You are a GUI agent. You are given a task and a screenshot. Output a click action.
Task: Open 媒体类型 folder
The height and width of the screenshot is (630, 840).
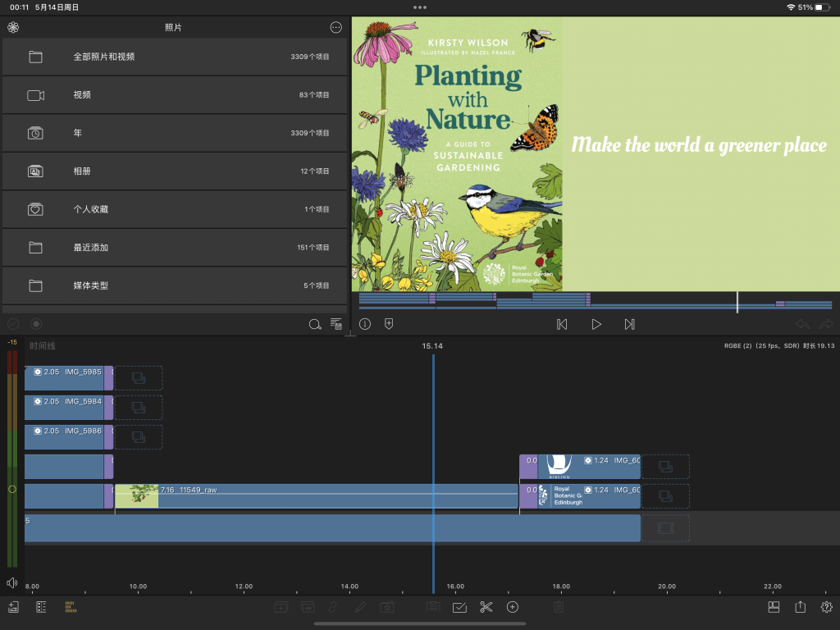click(x=175, y=285)
